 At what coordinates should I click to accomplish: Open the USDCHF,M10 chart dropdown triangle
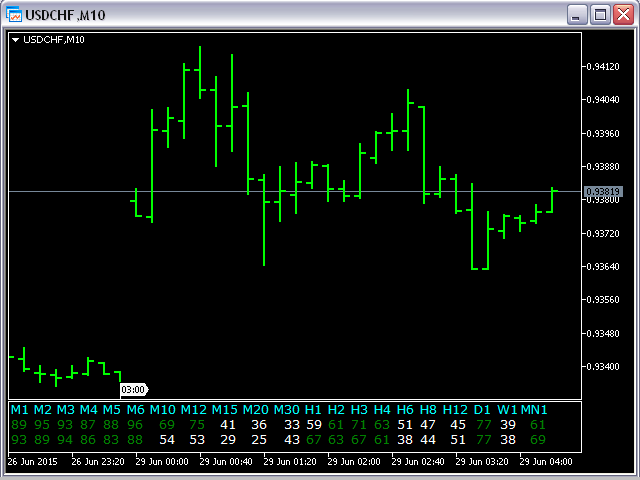(x=16, y=40)
